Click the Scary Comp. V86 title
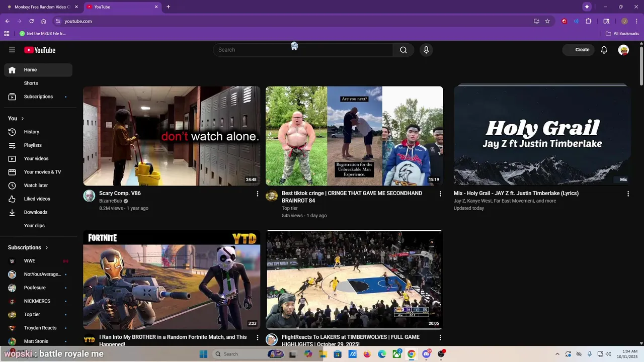The width and height of the screenshot is (644, 362). [x=120, y=193]
